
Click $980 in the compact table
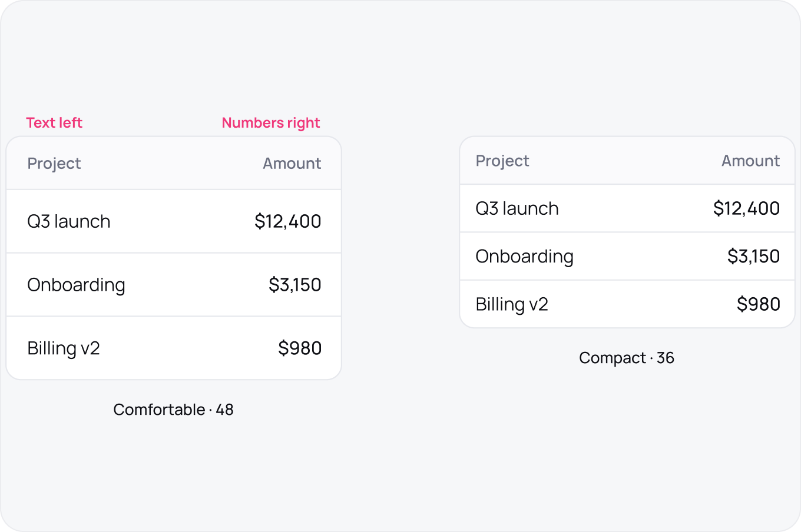click(x=759, y=304)
